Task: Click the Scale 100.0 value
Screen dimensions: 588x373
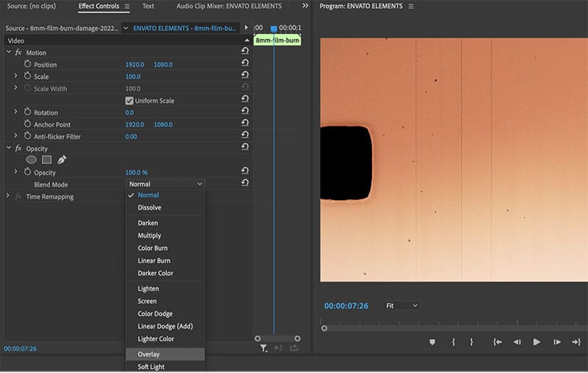Action: pos(133,77)
